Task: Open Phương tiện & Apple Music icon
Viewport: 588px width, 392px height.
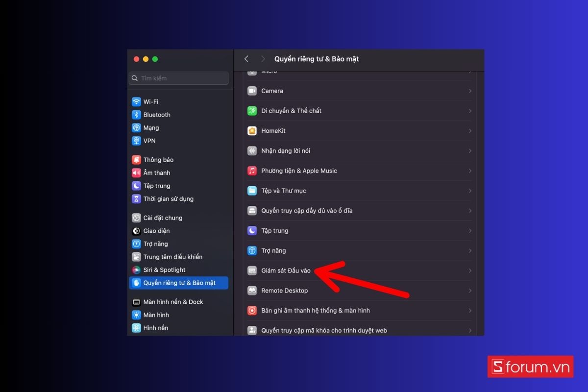Action: [x=252, y=171]
